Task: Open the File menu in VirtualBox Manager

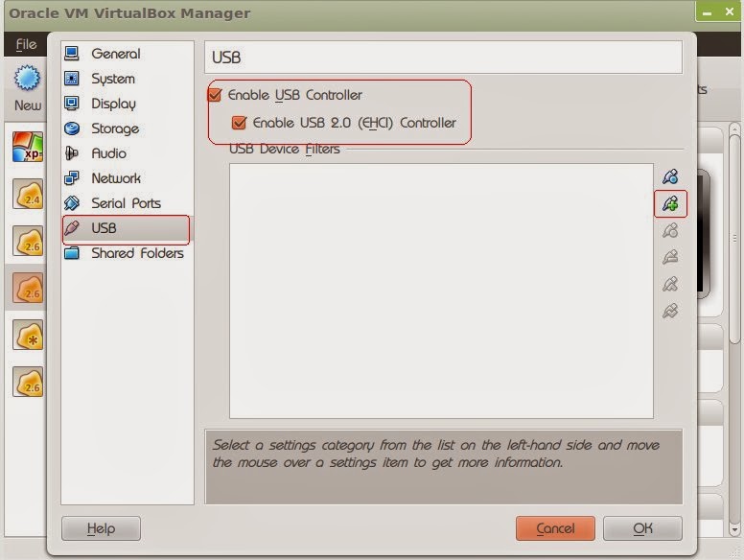Action: [26, 44]
